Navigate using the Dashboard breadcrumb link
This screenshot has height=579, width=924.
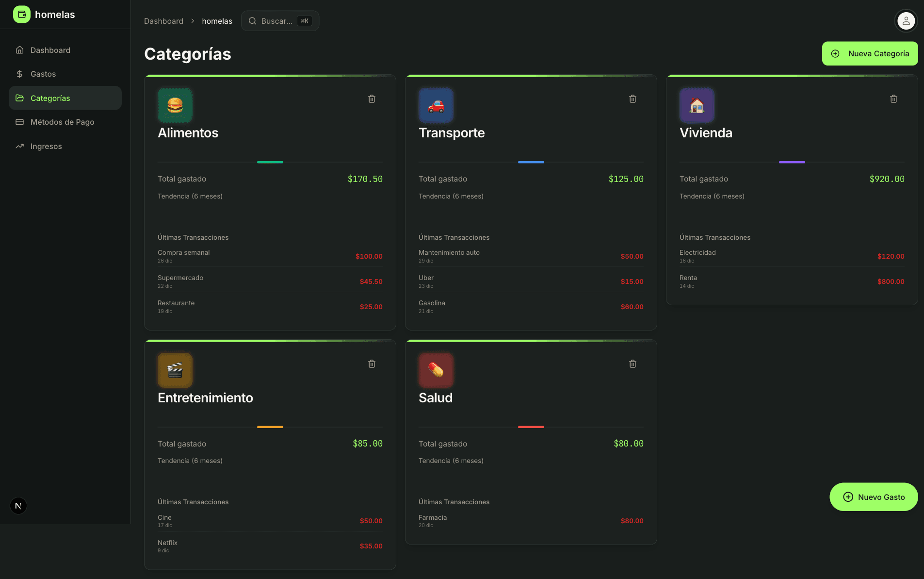click(163, 21)
